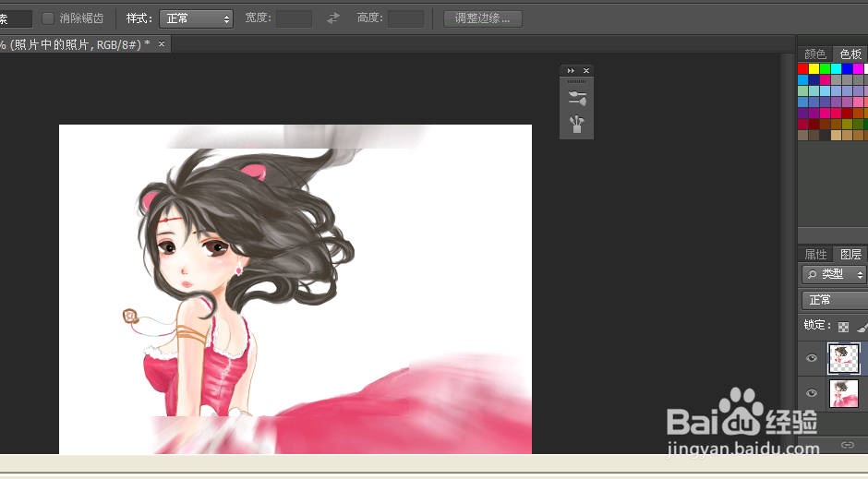
Task: Open the layer blend mode dropdown 正常
Action: coord(835,300)
